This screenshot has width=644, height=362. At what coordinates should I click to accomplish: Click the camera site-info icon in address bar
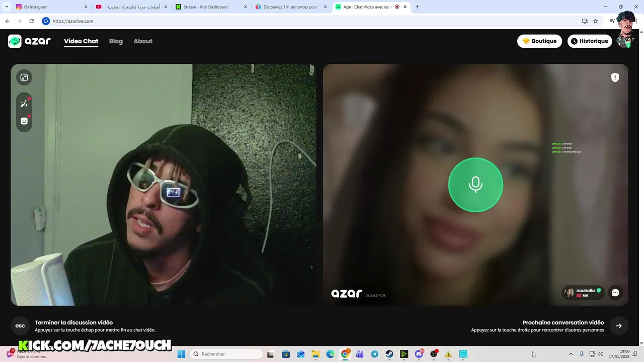(x=46, y=21)
